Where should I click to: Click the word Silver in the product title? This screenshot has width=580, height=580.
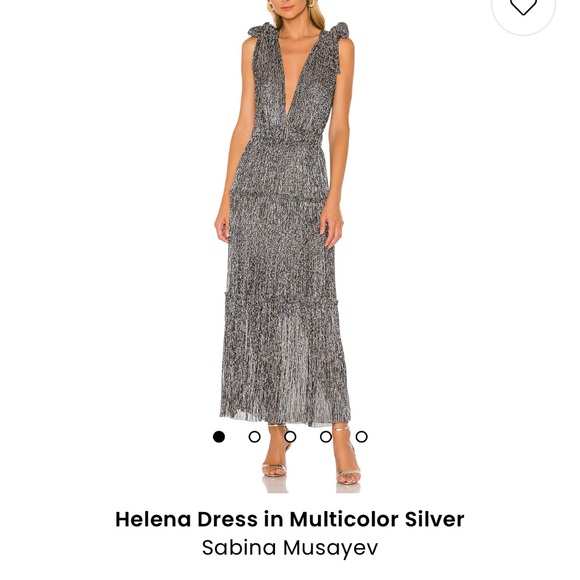tap(434, 519)
